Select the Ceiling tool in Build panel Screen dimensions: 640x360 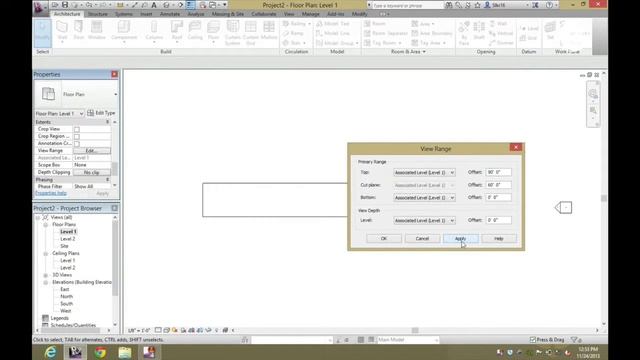pyautogui.click(x=195, y=31)
